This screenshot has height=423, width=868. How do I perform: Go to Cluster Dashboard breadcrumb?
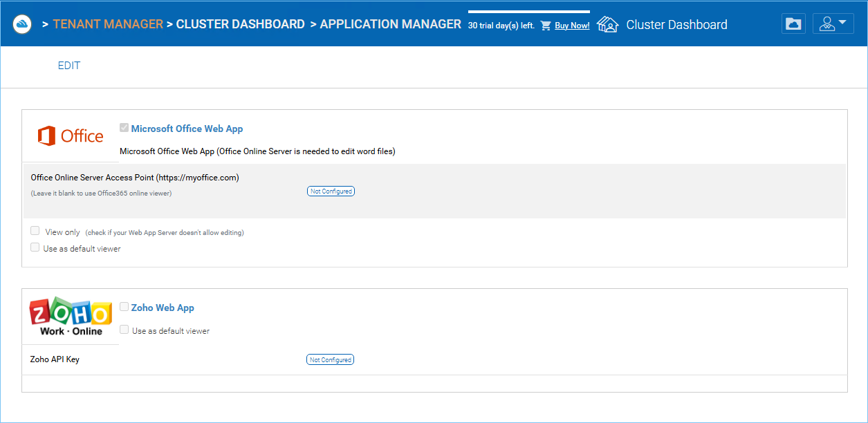(x=240, y=24)
